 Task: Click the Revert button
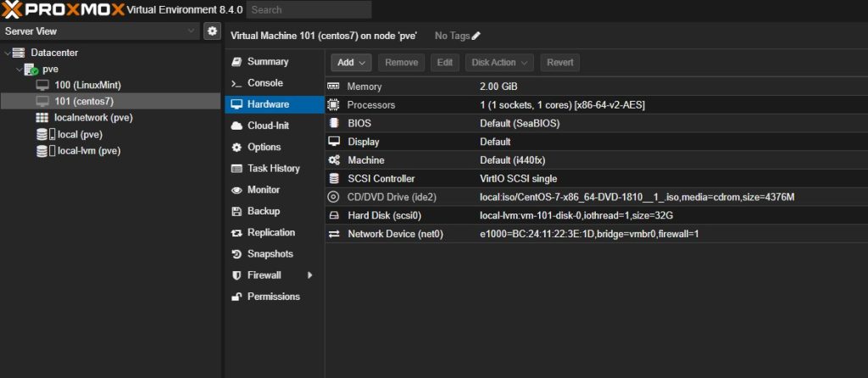[559, 63]
